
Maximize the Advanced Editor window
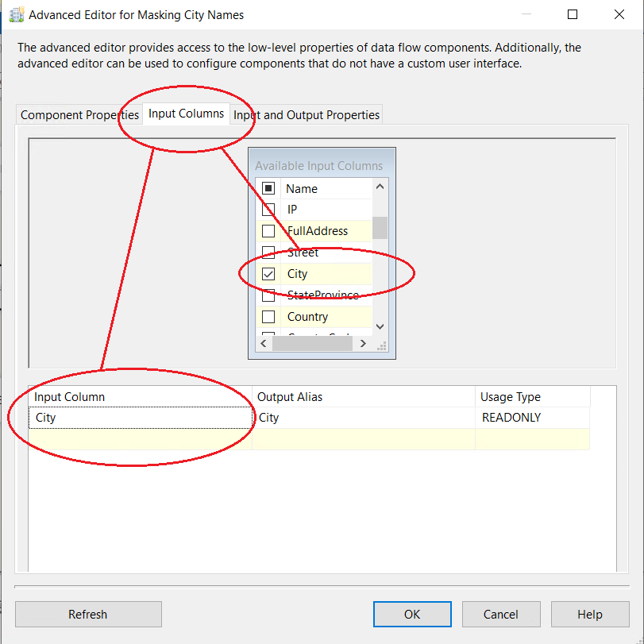tap(573, 14)
